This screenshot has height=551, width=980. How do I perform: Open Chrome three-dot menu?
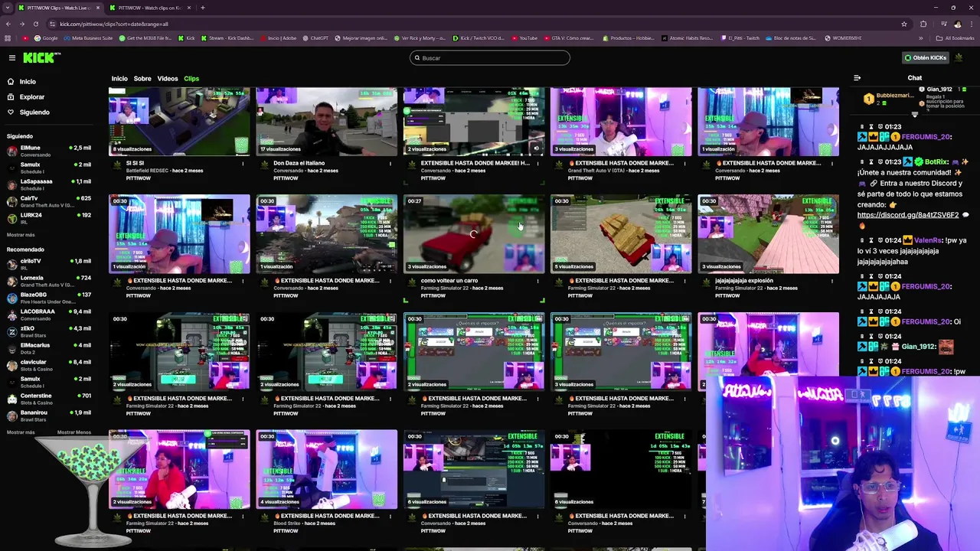pos(971,24)
